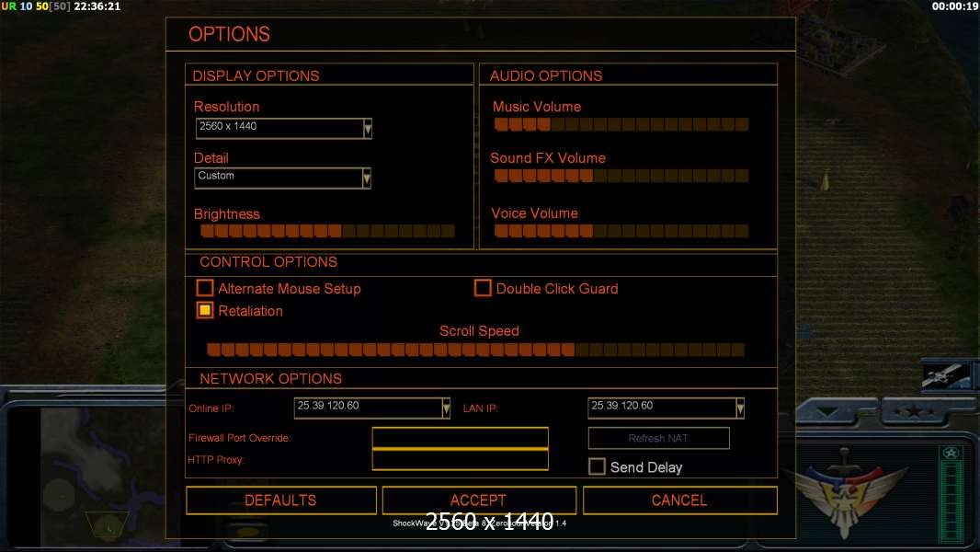The image size is (980, 552).
Task: Open the Detail dropdown arrow
Action: coord(367,178)
